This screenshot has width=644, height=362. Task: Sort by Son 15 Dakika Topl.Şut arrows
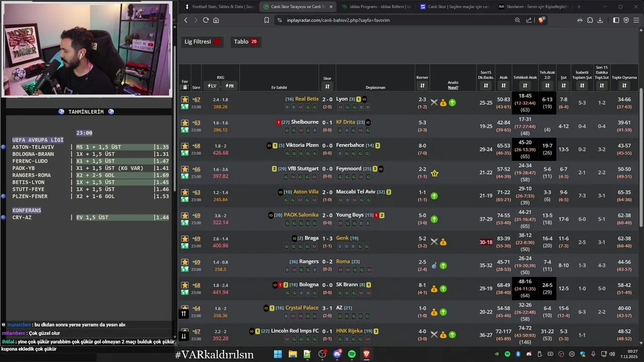point(601,86)
